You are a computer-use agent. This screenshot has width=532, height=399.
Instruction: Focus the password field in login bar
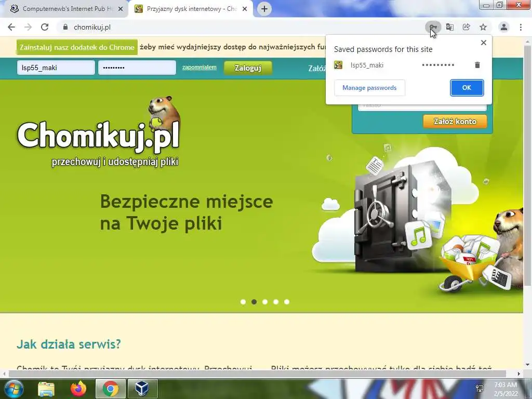tap(137, 68)
